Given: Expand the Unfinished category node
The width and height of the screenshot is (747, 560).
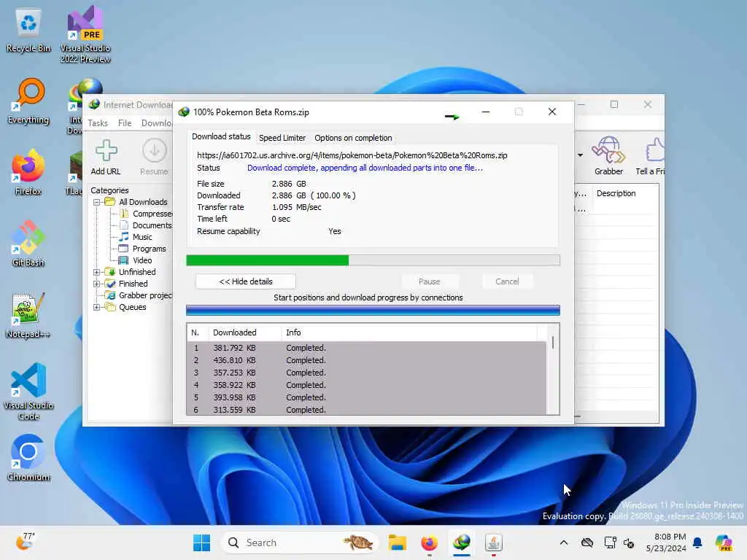Looking at the screenshot, I should (x=97, y=272).
